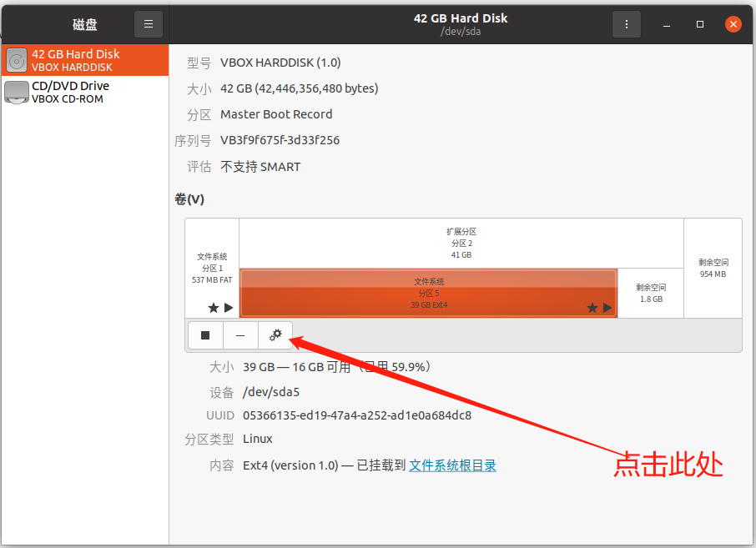The image size is (756, 548).
Task: Click the hard disk icon beside 42 GB Hard Disk
Action: coord(17,59)
